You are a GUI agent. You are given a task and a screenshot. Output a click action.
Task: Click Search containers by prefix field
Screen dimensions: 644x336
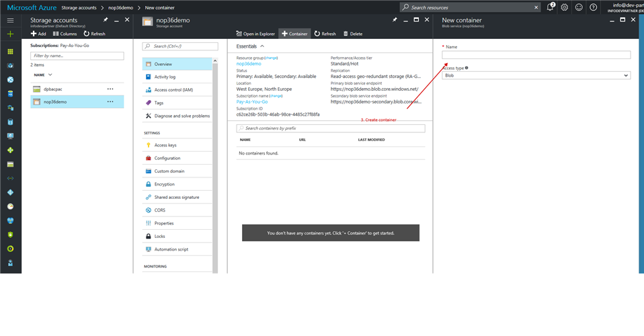pyautogui.click(x=331, y=128)
